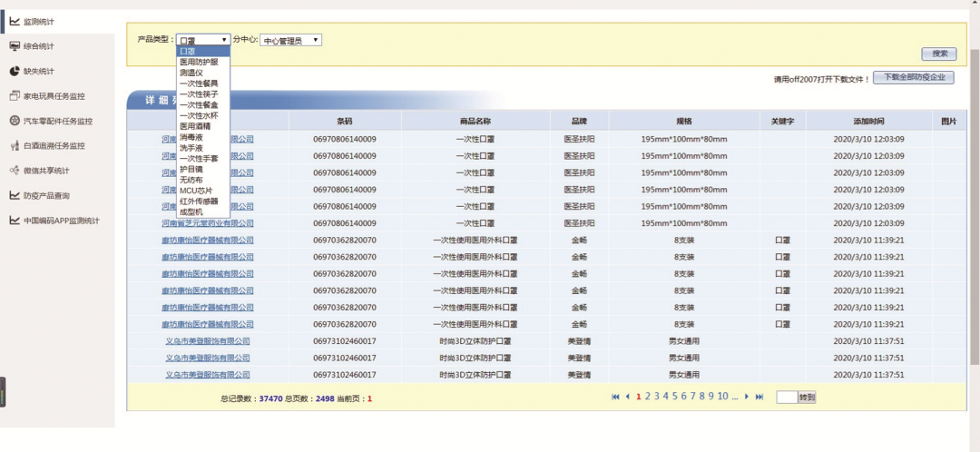Click the 搜索 search button
The image size is (980, 452).
[939, 54]
